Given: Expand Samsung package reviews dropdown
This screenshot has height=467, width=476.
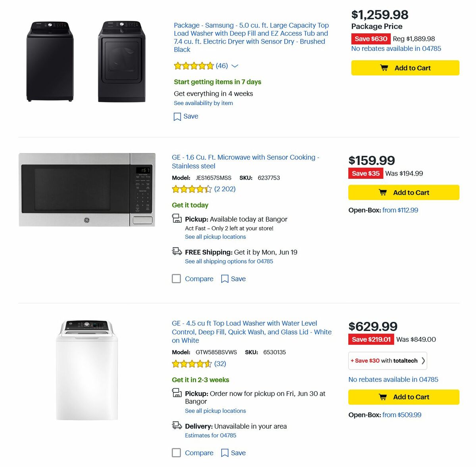Looking at the screenshot, I should pyautogui.click(x=234, y=66).
